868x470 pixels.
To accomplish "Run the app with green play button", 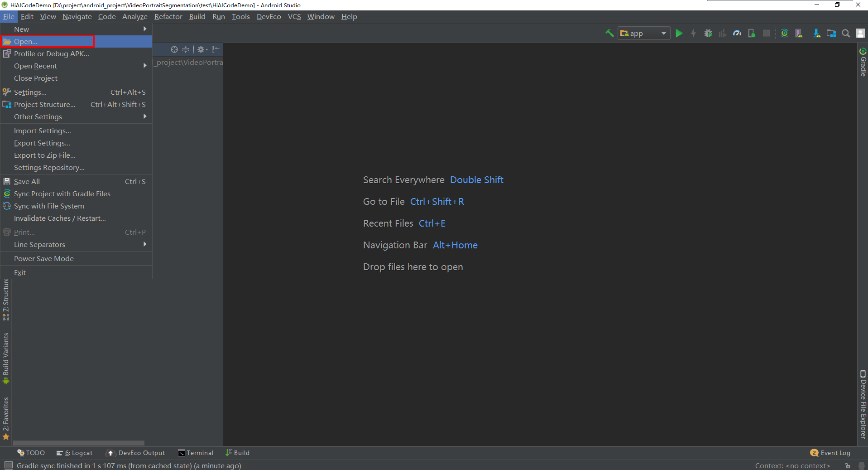I will pyautogui.click(x=679, y=33).
